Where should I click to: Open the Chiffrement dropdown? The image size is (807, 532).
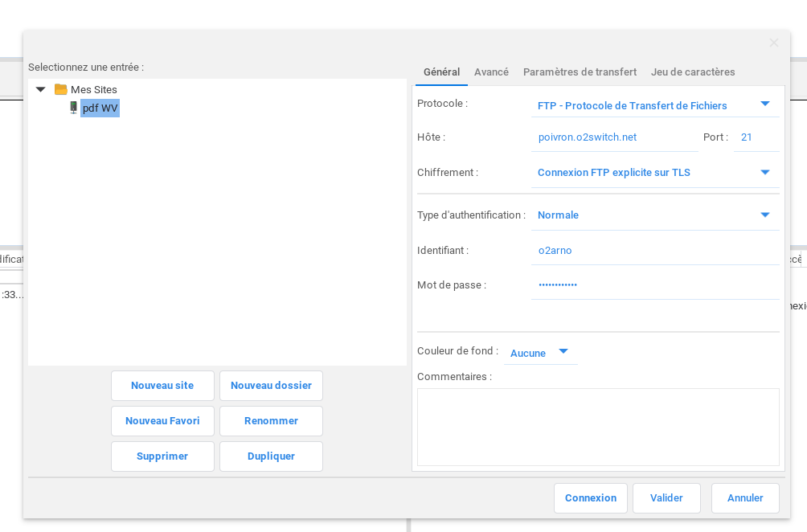[x=764, y=172]
